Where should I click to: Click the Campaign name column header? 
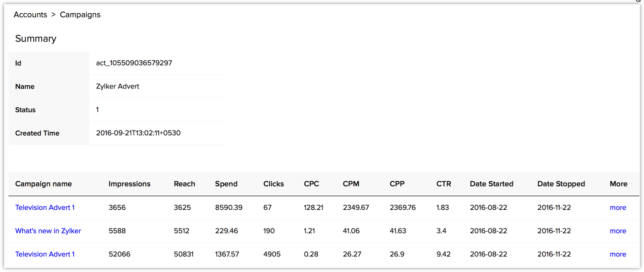click(44, 184)
